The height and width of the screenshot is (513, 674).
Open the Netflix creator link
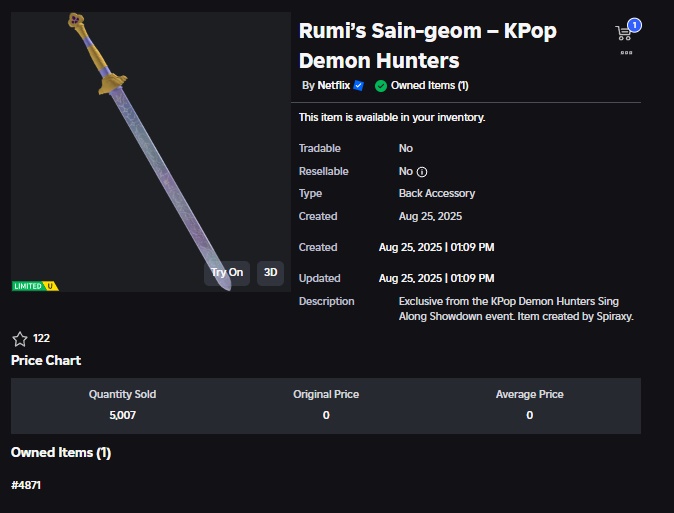click(x=334, y=86)
